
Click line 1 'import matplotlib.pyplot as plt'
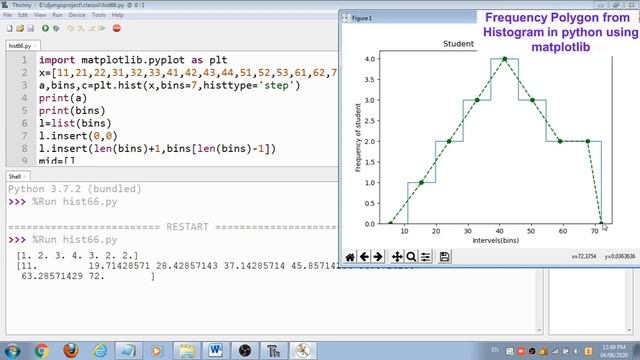pyautogui.click(x=133, y=60)
